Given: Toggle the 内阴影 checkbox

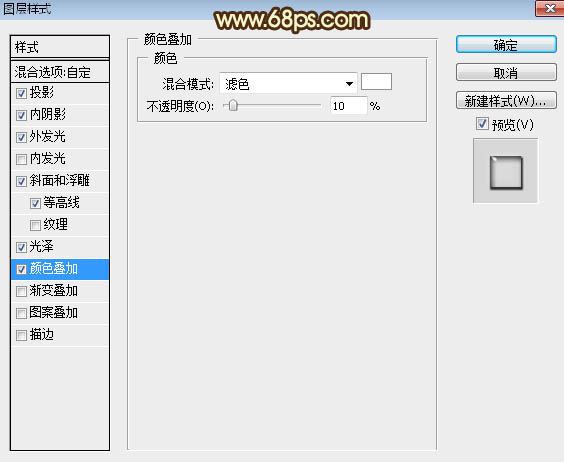Looking at the screenshot, I should point(21,116).
